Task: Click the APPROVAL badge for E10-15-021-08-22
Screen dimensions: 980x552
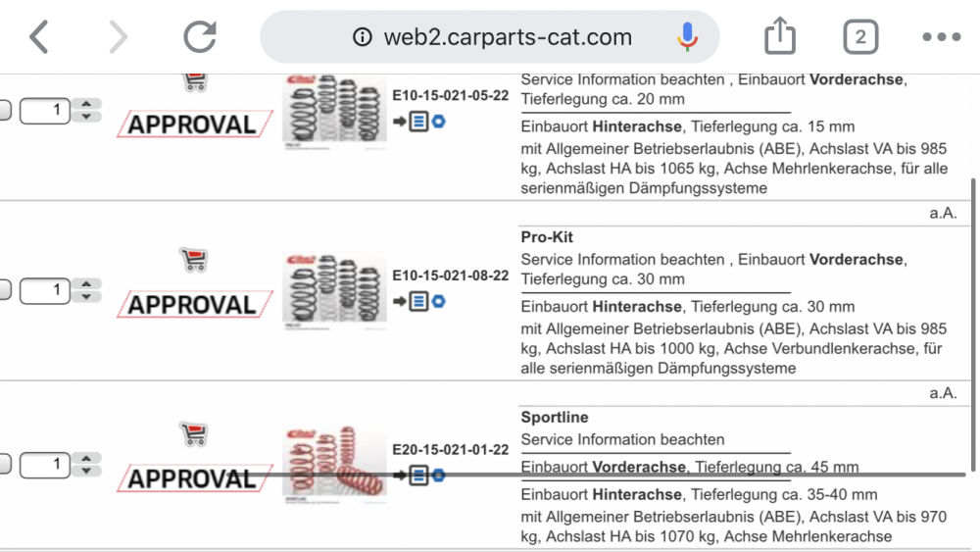Action: click(194, 305)
